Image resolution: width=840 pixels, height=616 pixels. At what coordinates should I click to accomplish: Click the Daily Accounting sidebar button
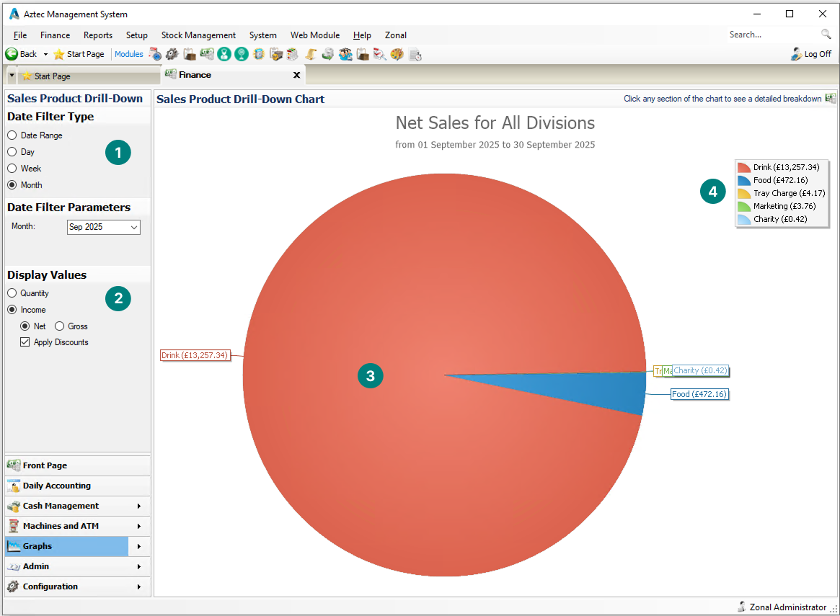[56, 486]
